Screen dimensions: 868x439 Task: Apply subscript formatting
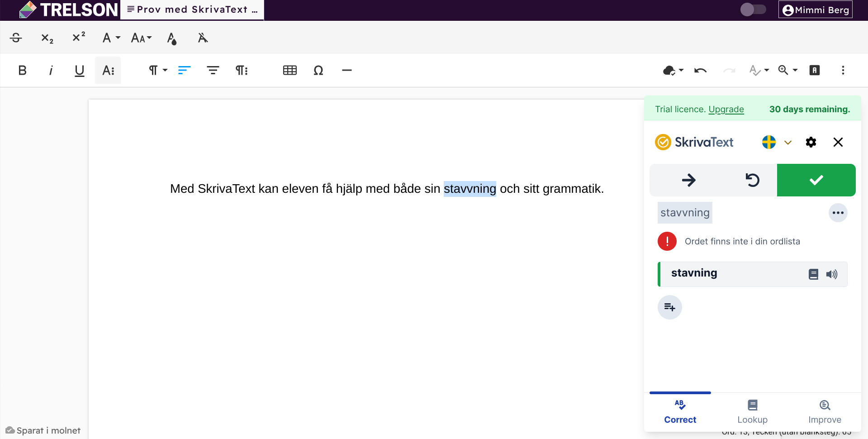tap(47, 38)
